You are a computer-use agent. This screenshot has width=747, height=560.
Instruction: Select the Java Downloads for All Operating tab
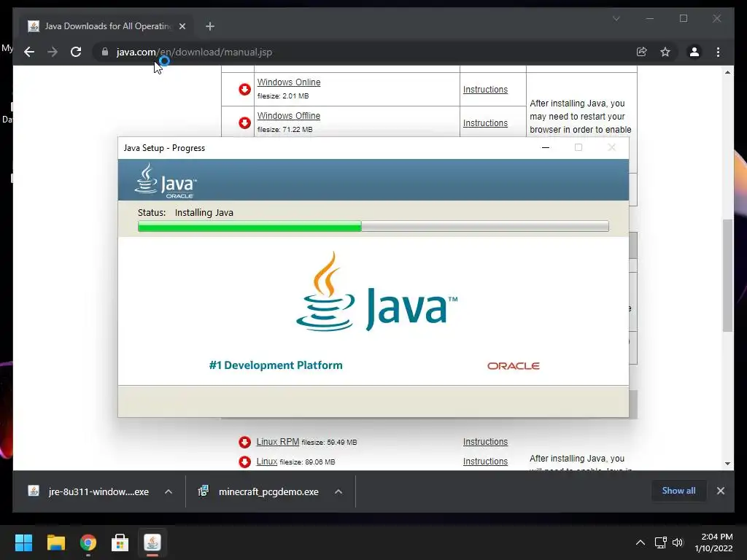click(x=107, y=26)
